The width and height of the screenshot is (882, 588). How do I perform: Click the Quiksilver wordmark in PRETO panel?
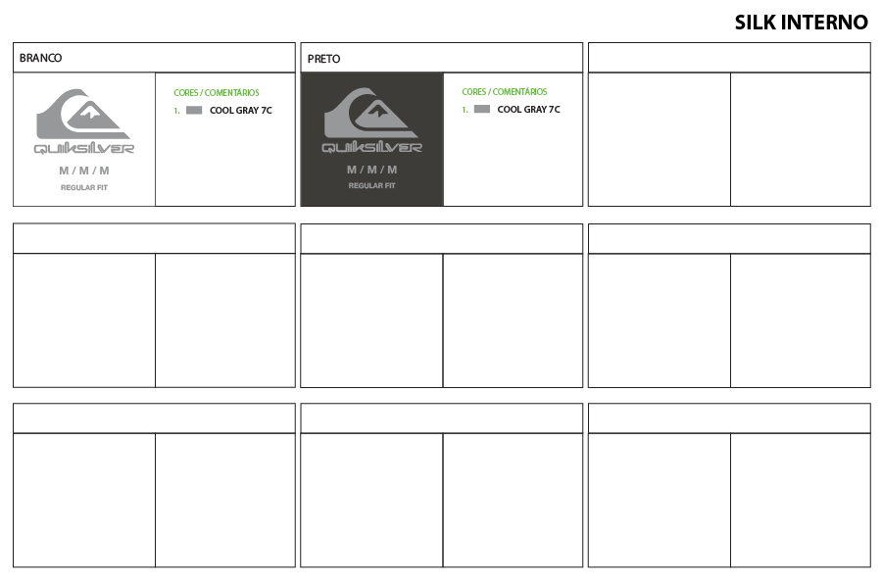pos(371,147)
